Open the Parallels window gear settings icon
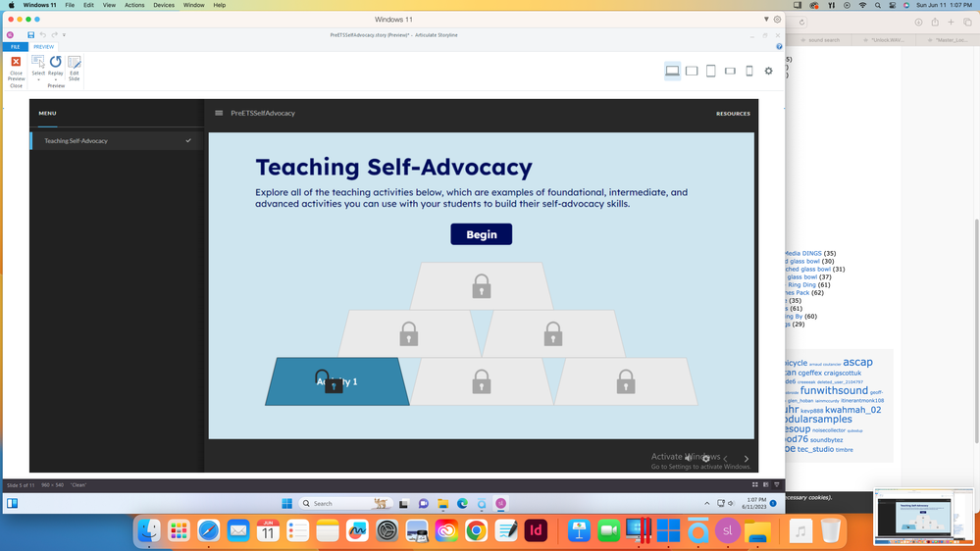980x551 pixels. pyautogui.click(x=777, y=20)
